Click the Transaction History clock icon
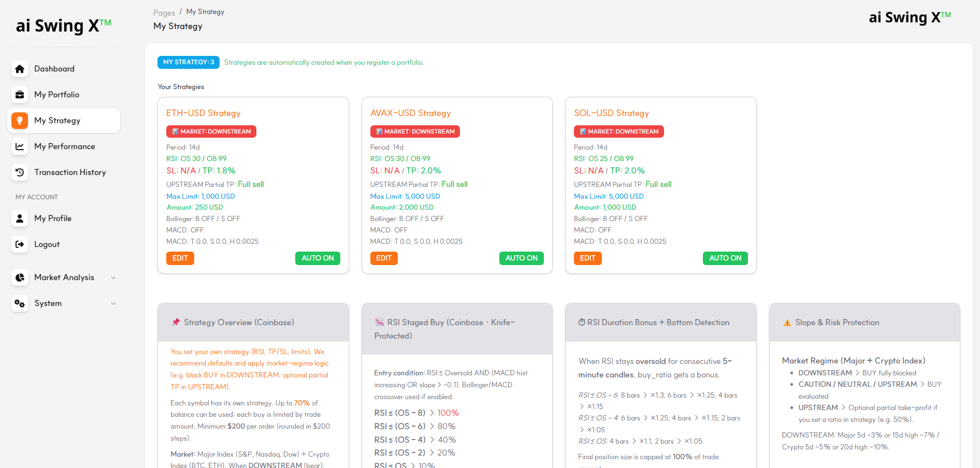The height and width of the screenshot is (468, 980). point(20,172)
